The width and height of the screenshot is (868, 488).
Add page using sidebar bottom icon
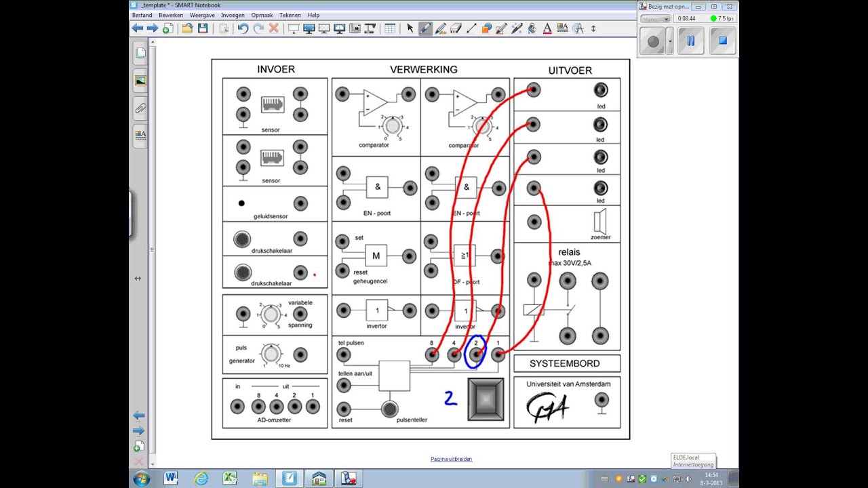click(138, 447)
